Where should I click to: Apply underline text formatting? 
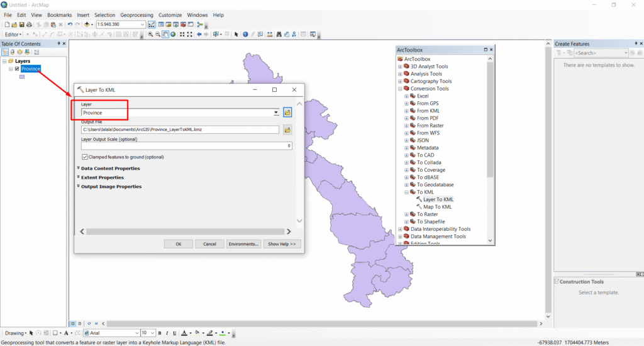click(x=175, y=333)
